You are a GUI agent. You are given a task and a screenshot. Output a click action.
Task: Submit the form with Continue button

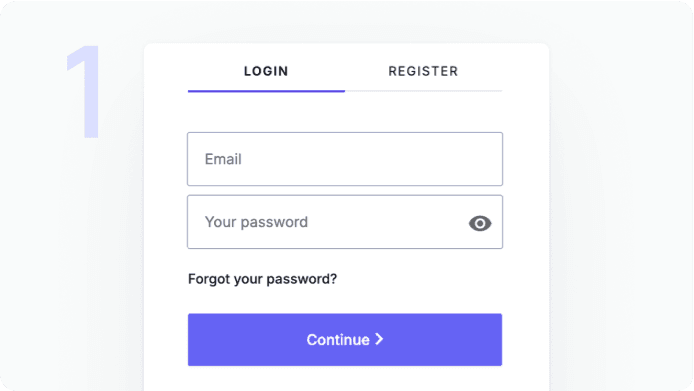pos(345,340)
